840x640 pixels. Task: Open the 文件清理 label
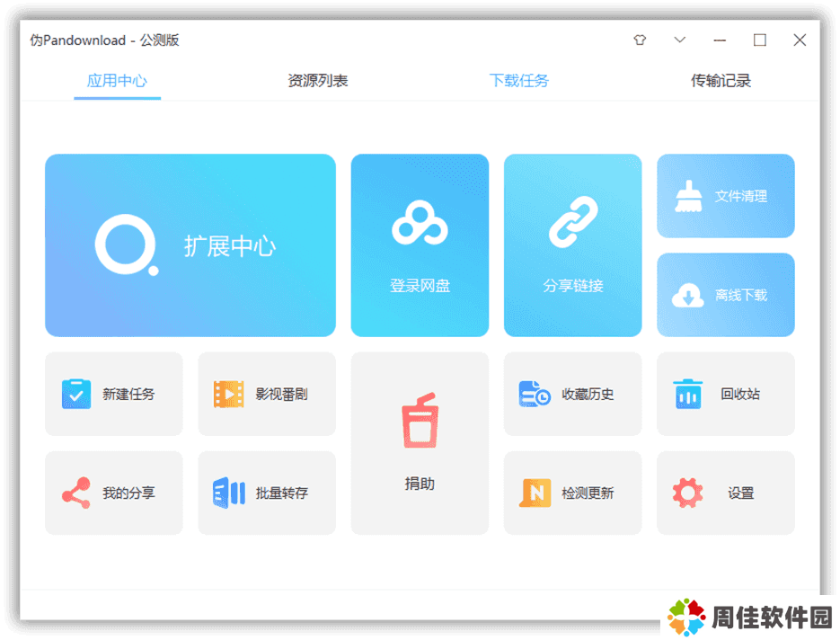(741, 196)
